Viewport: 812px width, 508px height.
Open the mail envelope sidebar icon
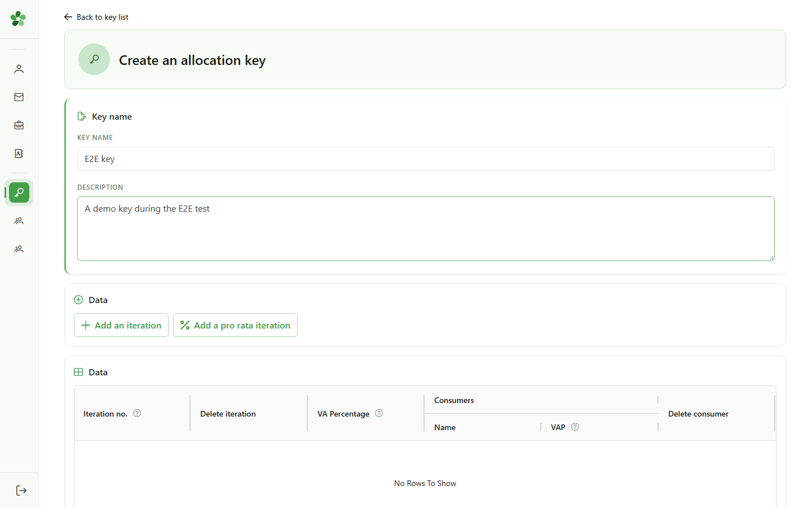(x=19, y=97)
